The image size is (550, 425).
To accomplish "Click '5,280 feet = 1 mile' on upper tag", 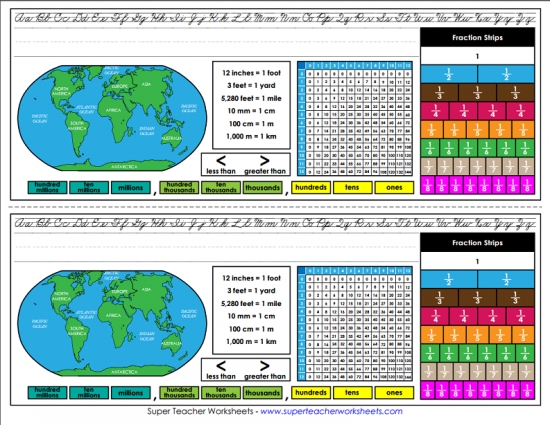I will click(251, 99).
